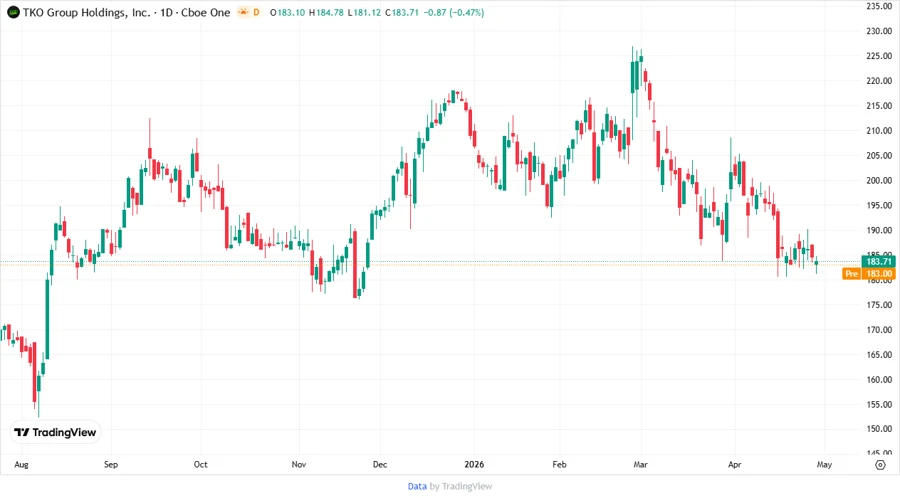Open chart settings gear icon

tap(880, 465)
